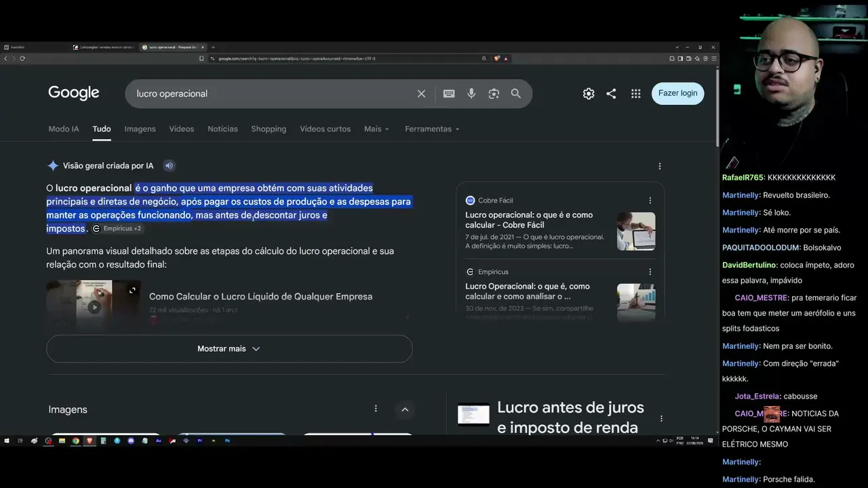
Task: Click the Imagens section heading
Action: (x=68, y=409)
